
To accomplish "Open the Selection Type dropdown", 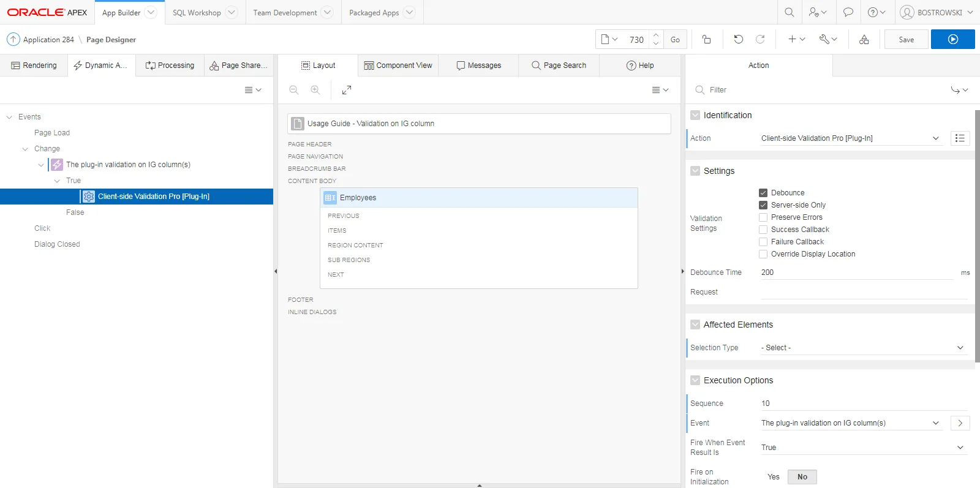I will (x=862, y=348).
